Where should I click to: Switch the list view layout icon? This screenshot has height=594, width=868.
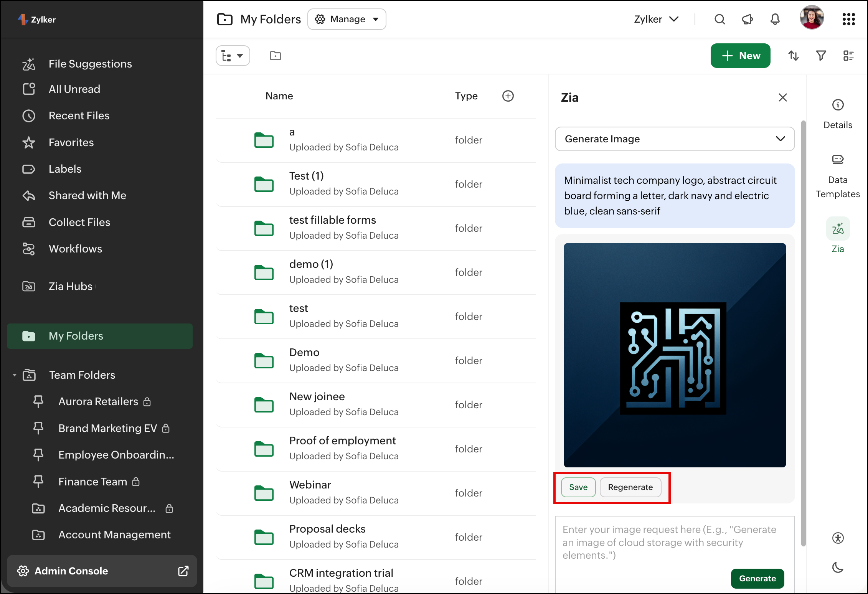coord(848,56)
